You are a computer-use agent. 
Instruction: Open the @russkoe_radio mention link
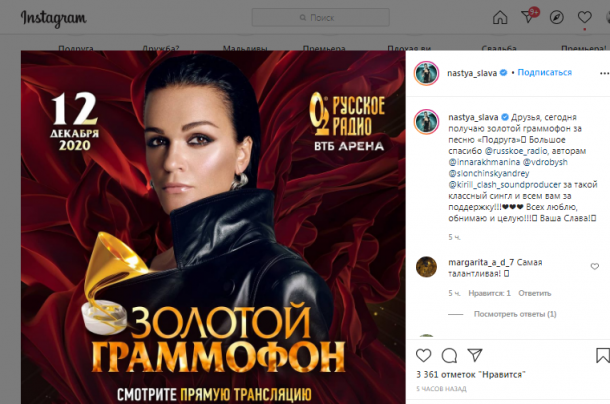click(x=516, y=151)
